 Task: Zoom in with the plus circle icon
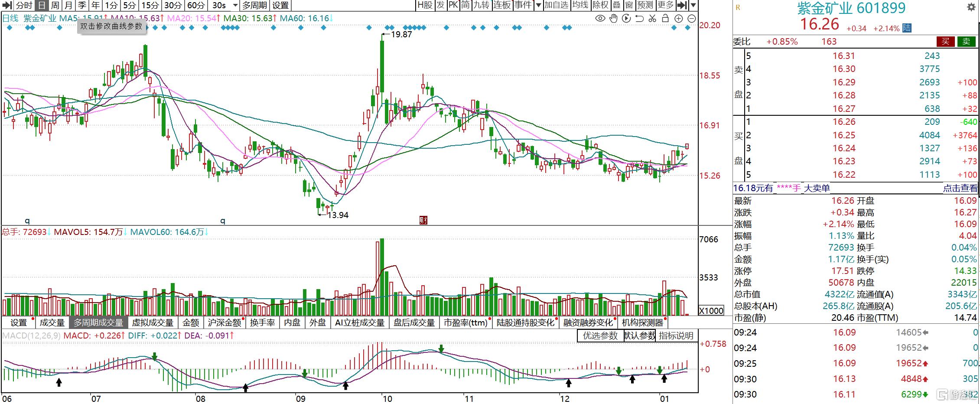pos(679,18)
